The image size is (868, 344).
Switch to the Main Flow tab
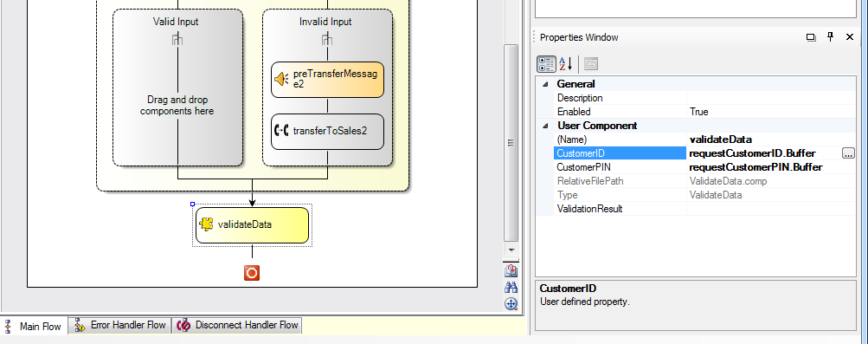coord(35,327)
